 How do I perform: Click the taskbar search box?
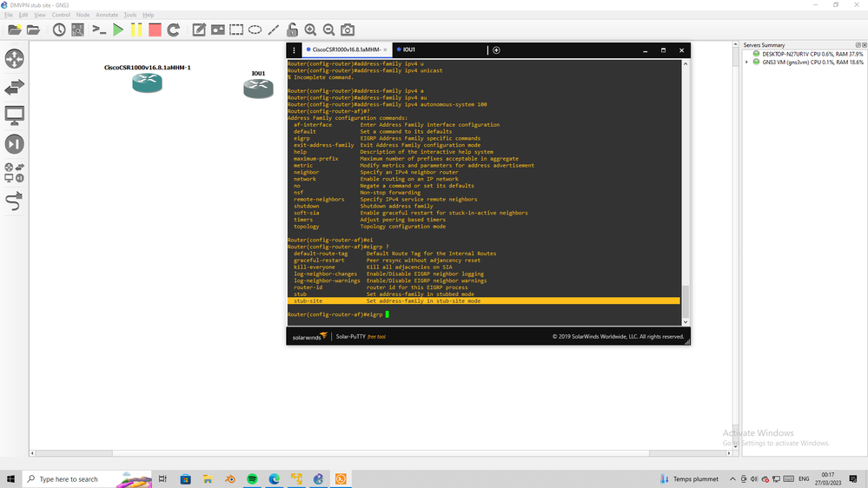(89, 478)
